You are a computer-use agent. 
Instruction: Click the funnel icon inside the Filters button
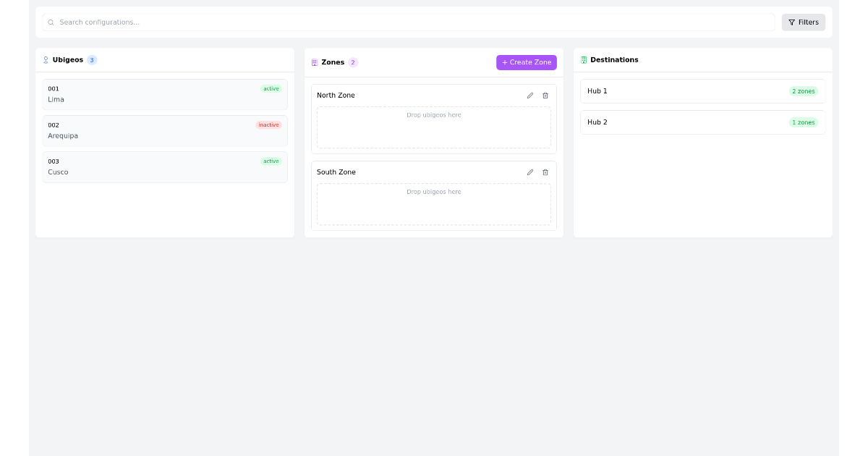coord(791,22)
